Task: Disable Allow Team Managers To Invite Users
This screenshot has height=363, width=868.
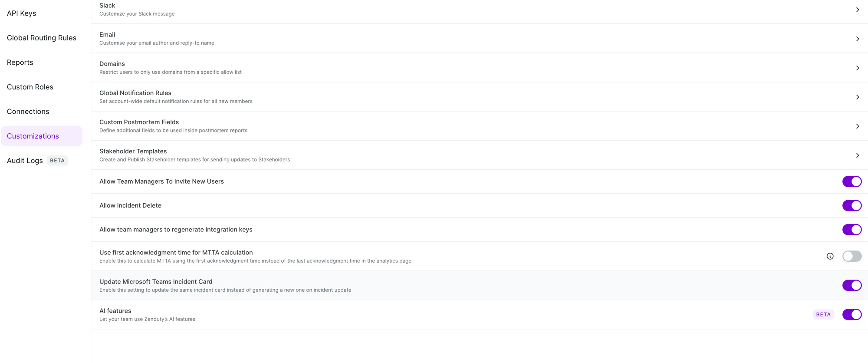Action: click(852, 181)
